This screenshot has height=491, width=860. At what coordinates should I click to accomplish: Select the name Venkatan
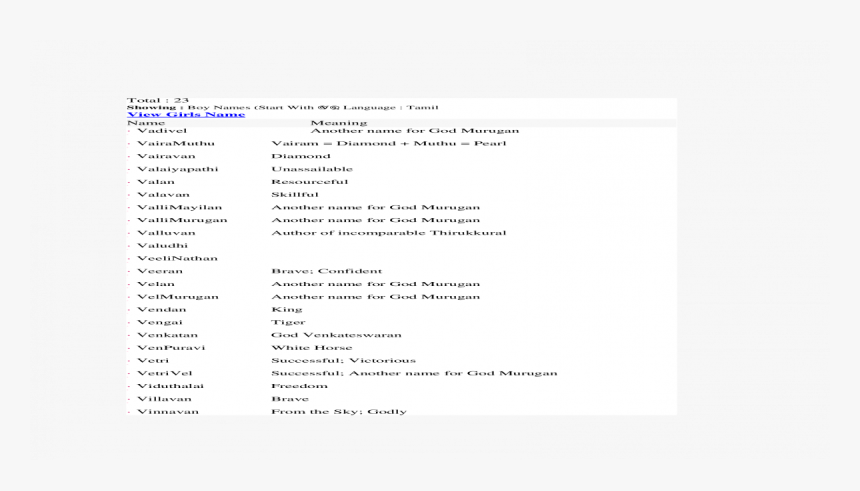tap(167, 335)
